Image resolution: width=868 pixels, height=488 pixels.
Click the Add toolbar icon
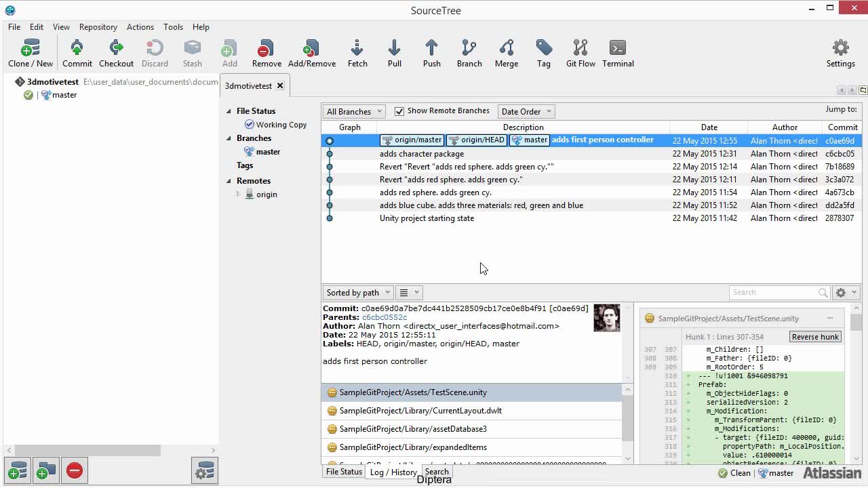pyautogui.click(x=230, y=53)
